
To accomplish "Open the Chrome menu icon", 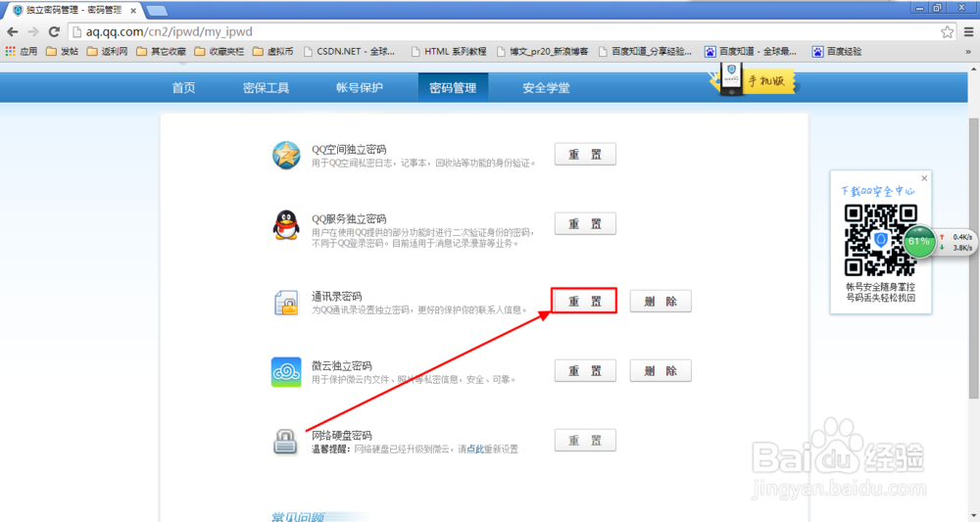I will (x=969, y=32).
